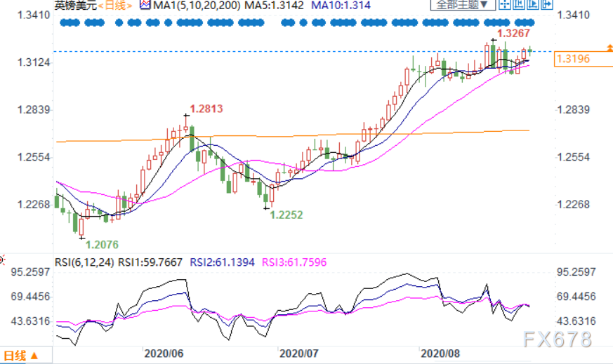Click the 1.2076 low price label
613x364 pixels.
pyautogui.click(x=102, y=245)
